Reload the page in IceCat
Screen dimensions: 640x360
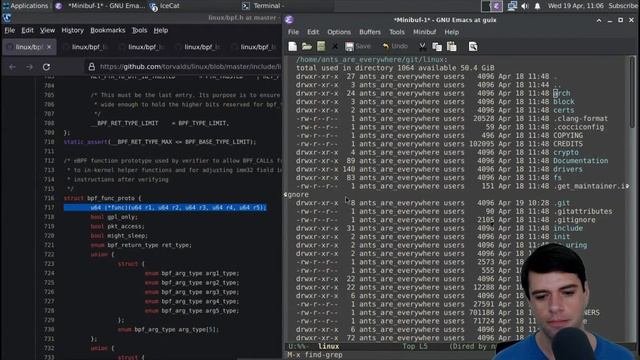[46, 67]
